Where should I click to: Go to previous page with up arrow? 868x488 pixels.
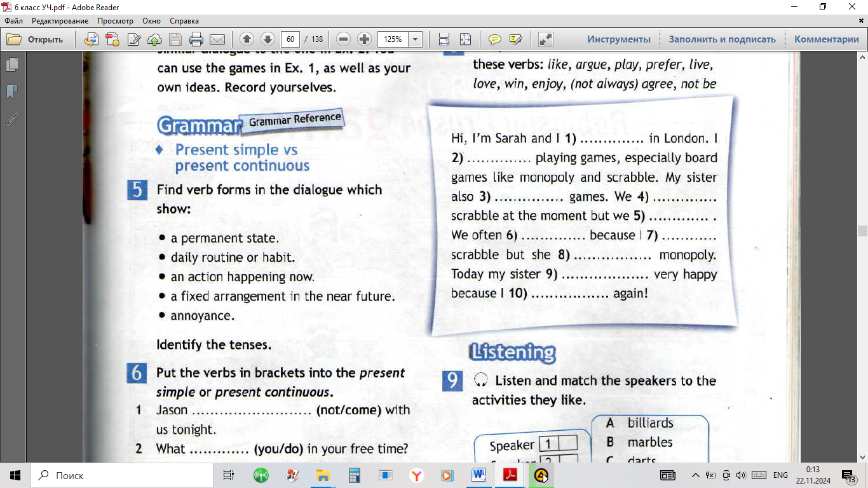(x=247, y=39)
